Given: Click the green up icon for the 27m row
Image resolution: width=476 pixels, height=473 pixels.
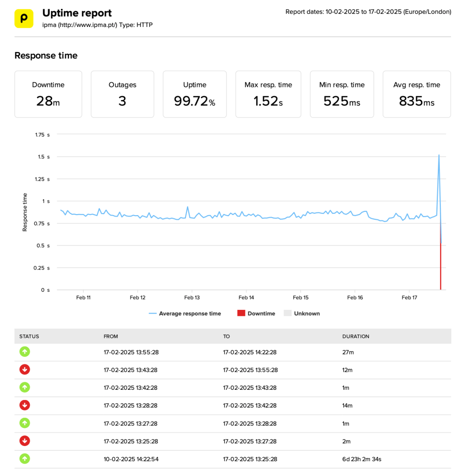Looking at the screenshot, I should (x=25, y=352).
